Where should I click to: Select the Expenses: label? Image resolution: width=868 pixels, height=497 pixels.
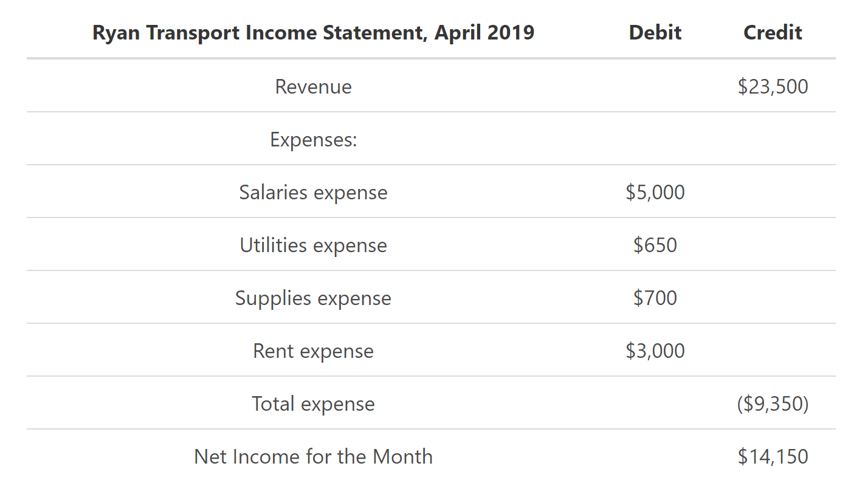pyautogui.click(x=313, y=140)
